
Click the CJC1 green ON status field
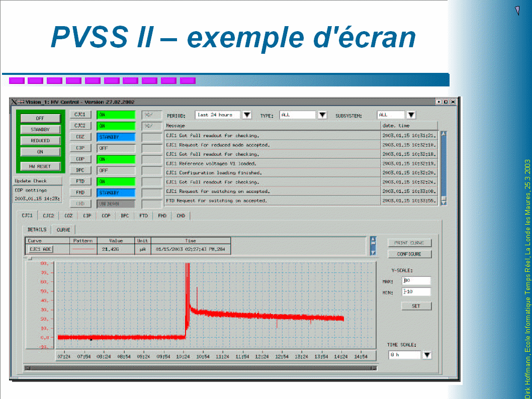[116, 115]
